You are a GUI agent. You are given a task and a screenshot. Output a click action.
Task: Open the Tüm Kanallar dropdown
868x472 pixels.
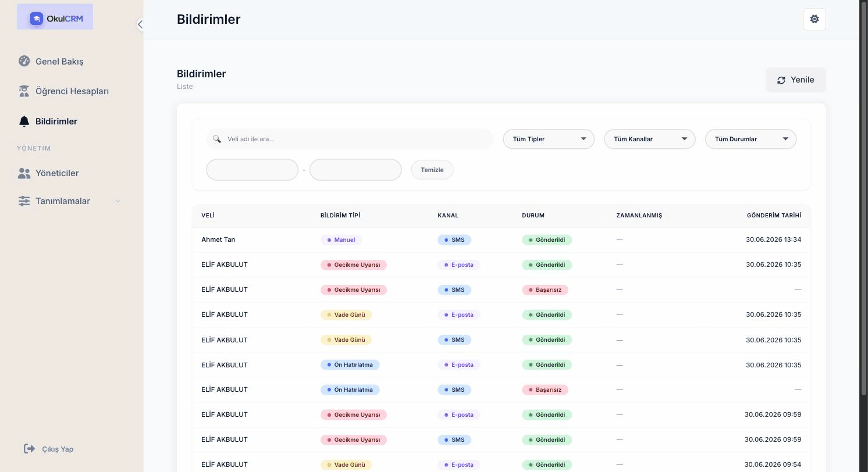tap(650, 139)
